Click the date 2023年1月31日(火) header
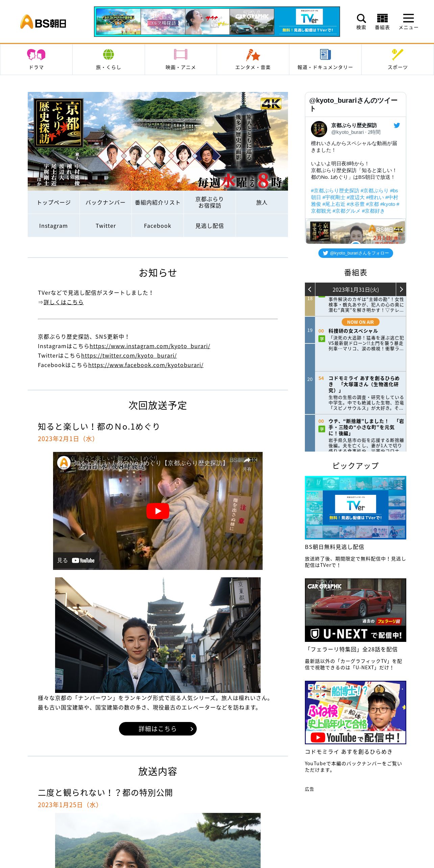Screen dimensions: 434x868 [356, 290]
